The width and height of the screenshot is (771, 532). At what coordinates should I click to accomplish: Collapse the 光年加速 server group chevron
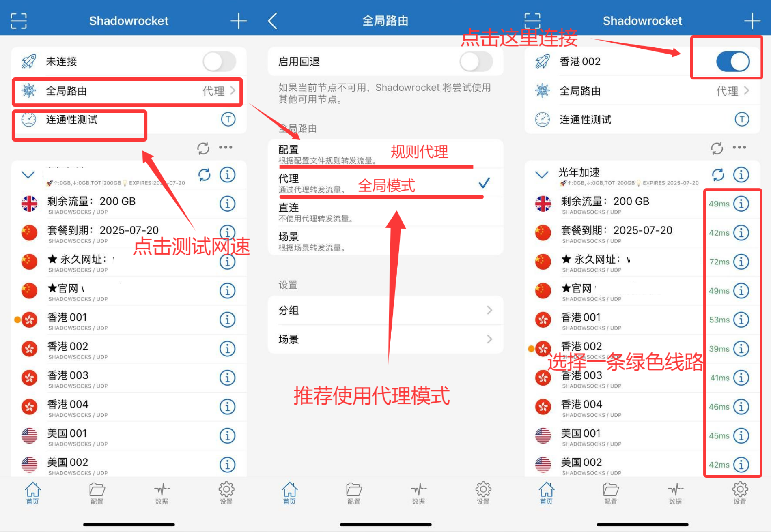(542, 175)
